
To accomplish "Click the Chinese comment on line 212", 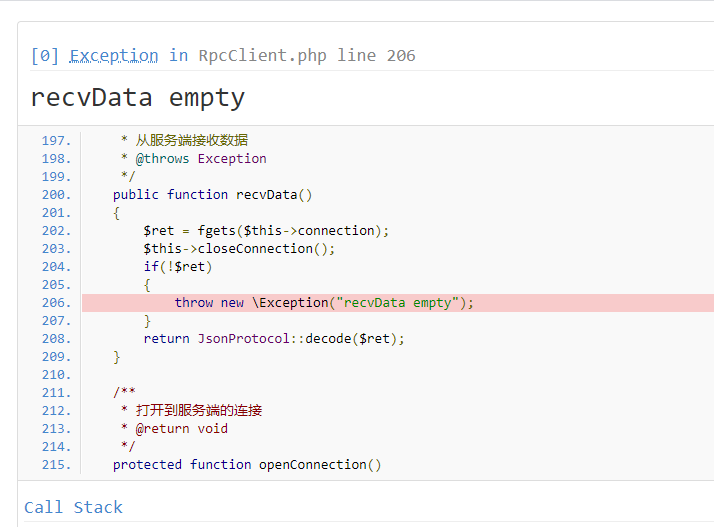I will 199,411.
